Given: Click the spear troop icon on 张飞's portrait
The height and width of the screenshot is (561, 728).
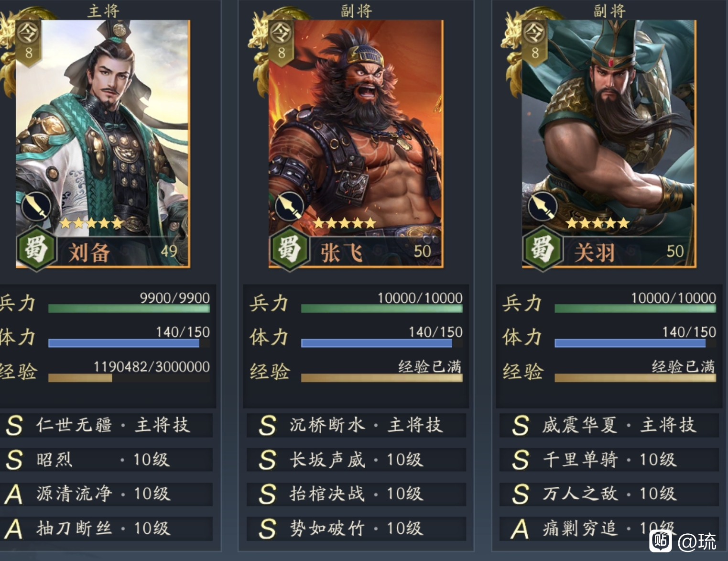Looking at the screenshot, I should point(289,206).
